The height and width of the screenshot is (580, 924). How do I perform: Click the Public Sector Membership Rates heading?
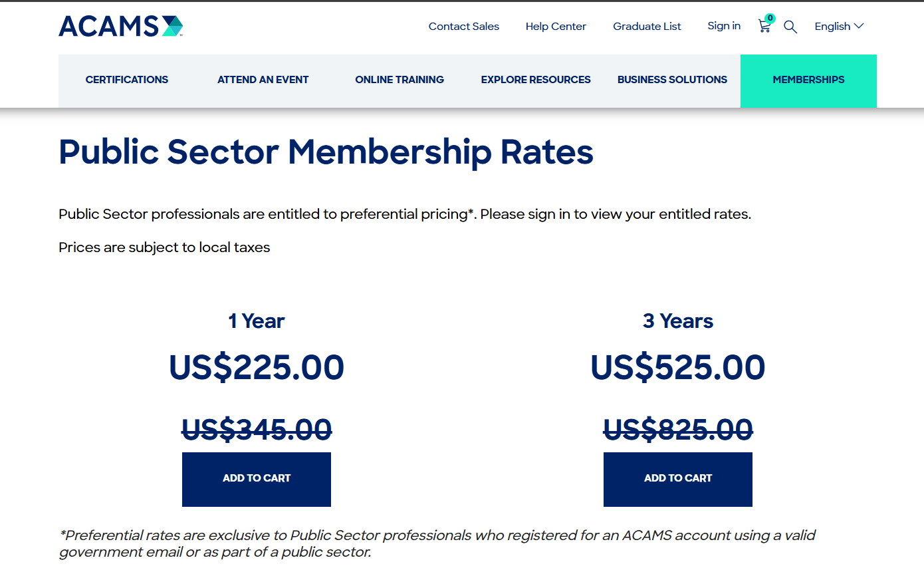point(326,152)
